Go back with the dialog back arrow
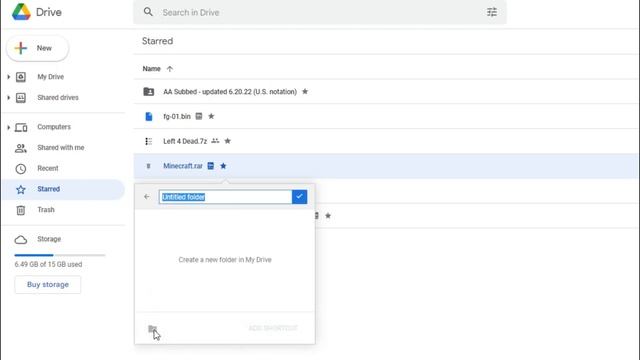 coord(147,197)
